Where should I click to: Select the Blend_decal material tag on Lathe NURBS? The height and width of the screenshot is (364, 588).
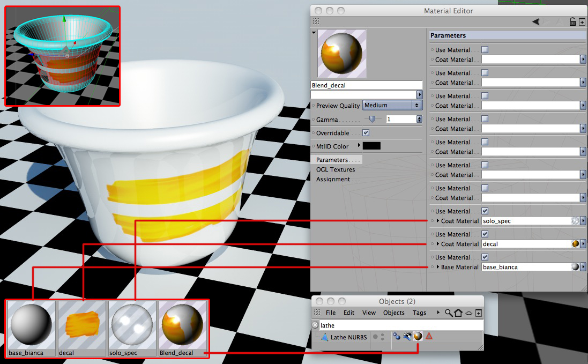pyautogui.click(x=418, y=337)
